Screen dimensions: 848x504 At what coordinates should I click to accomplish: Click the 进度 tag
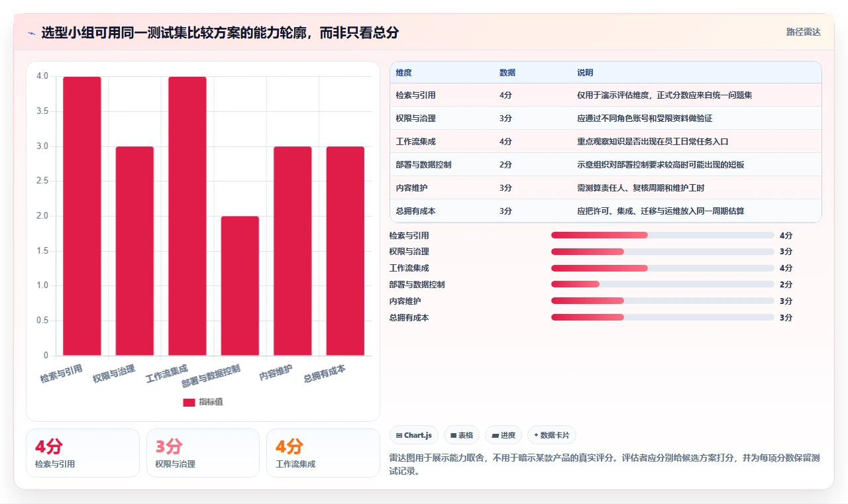tap(503, 435)
